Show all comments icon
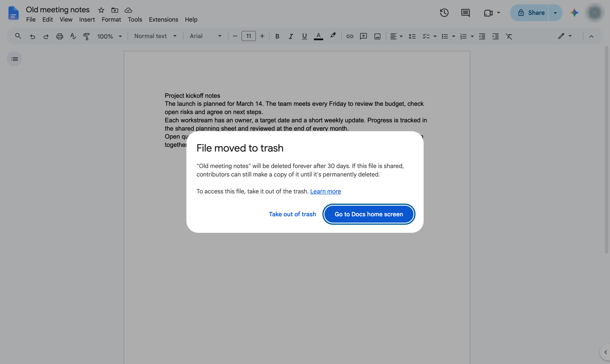Screen dimensions: 610x364 [465, 13]
